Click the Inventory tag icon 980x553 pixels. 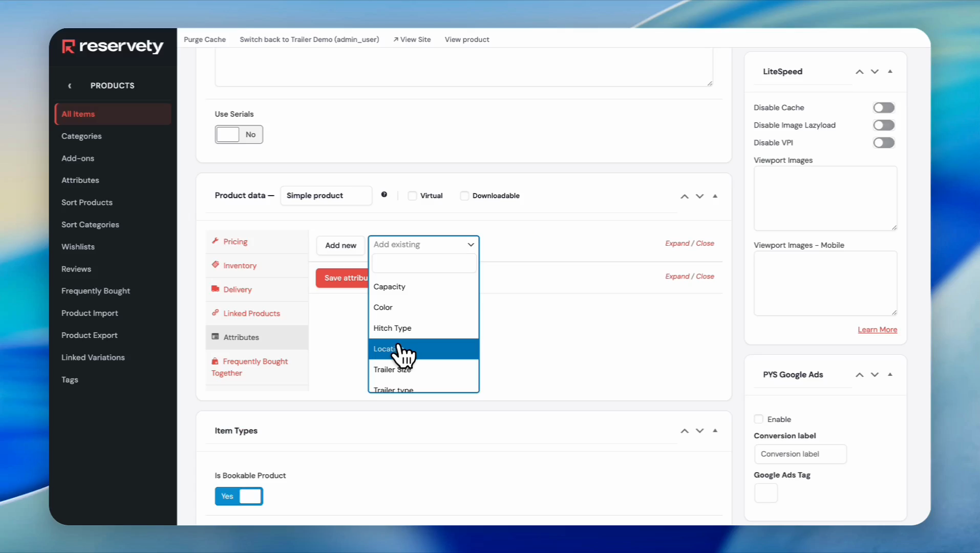click(215, 265)
